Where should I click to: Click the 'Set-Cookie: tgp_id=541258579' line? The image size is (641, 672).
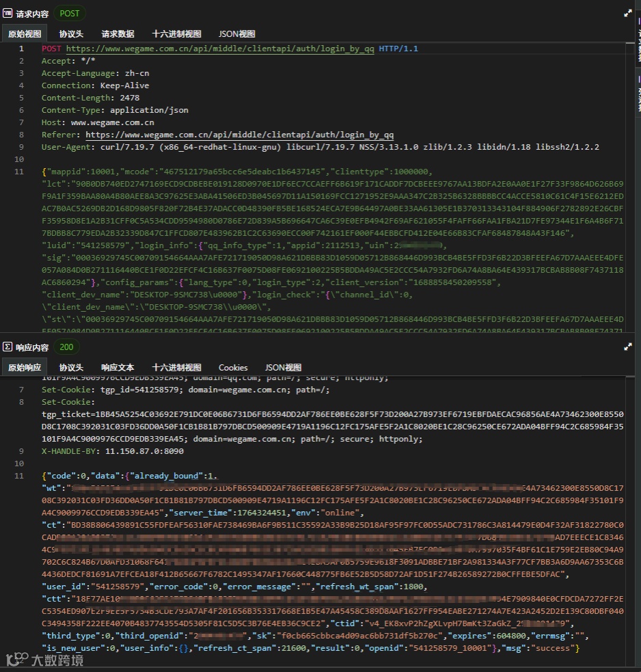185,390
